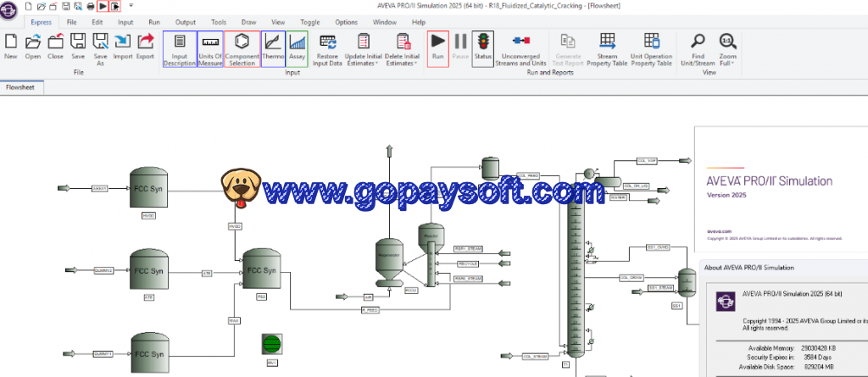
Task: Open Unit Operation Property Table
Action: point(652,49)
